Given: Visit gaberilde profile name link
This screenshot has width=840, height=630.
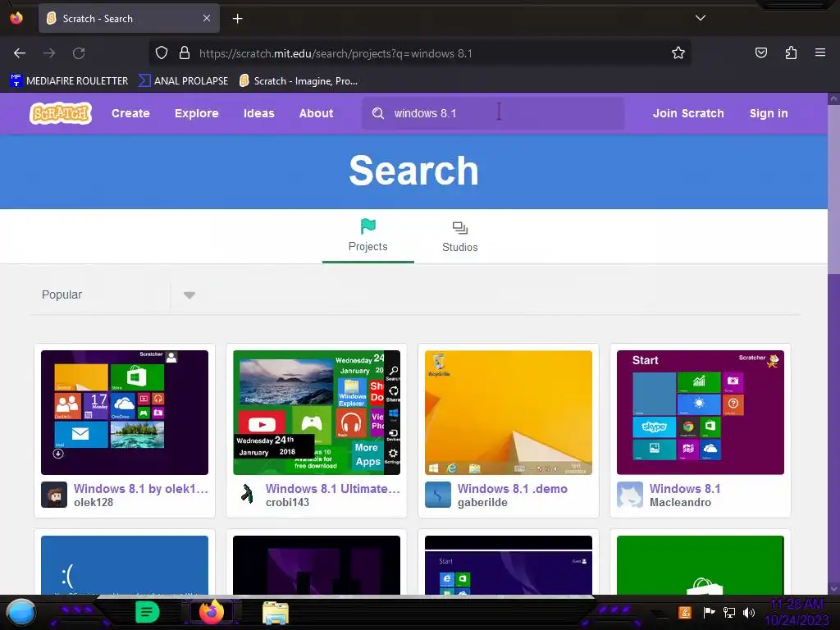Looking at the screenshot, I should [482, 503].
